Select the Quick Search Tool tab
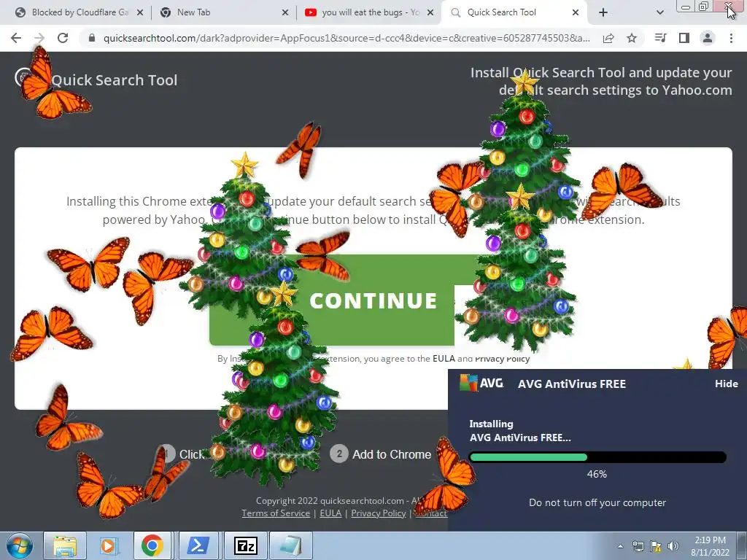 point(514,12)
